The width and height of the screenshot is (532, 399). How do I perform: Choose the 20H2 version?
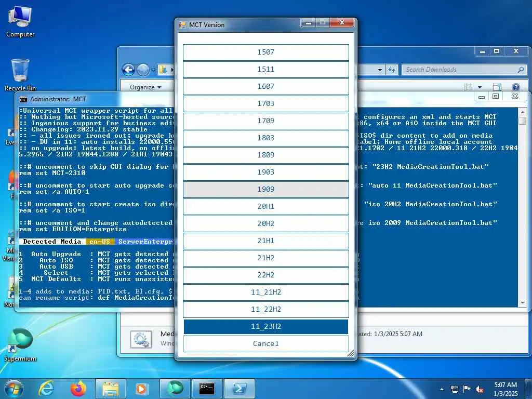[x=265, y=223]
